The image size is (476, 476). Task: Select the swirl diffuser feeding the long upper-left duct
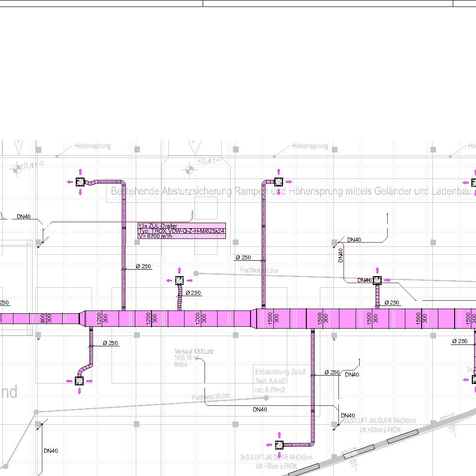click(x=80, y=182)
